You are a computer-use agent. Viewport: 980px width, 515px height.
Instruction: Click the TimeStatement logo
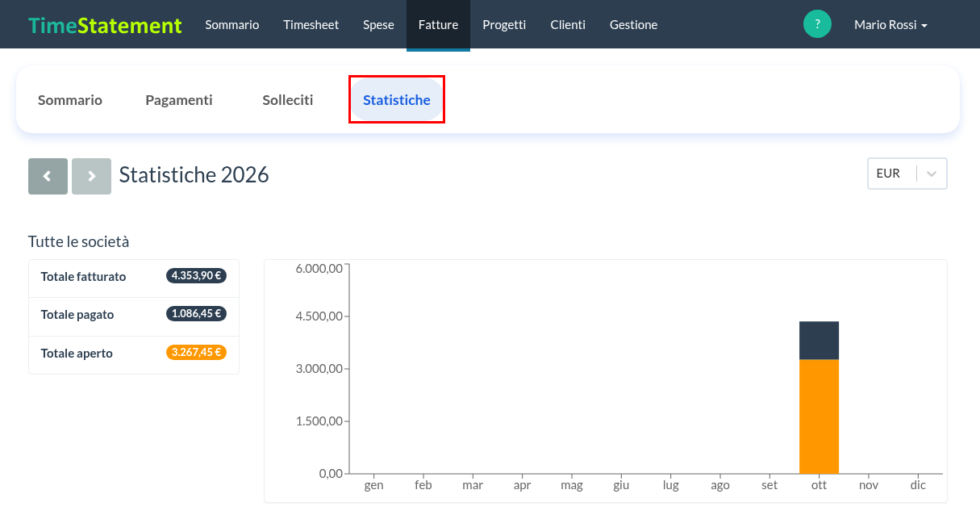105,25
